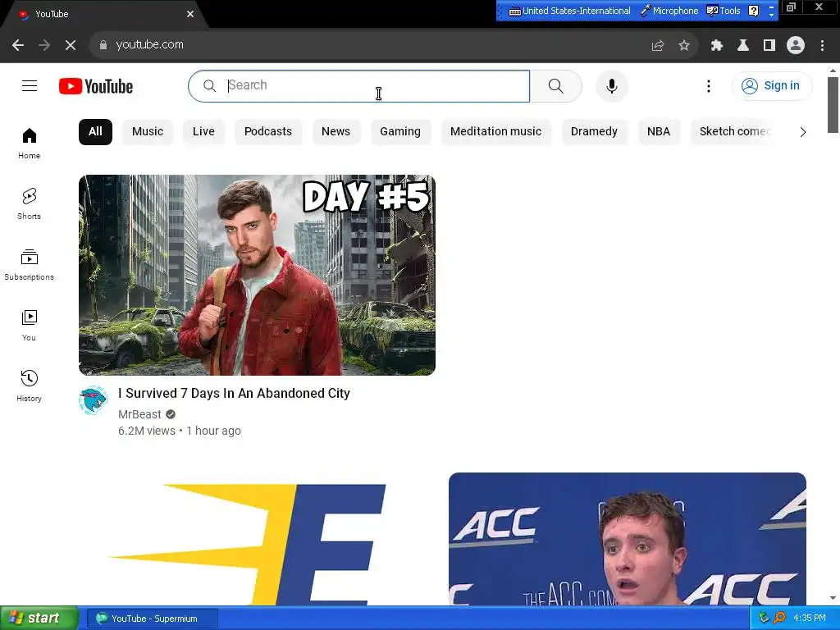Click browser forward arrow
The width and height of the screenshot is (840, 630).
(x=44, y=45)
